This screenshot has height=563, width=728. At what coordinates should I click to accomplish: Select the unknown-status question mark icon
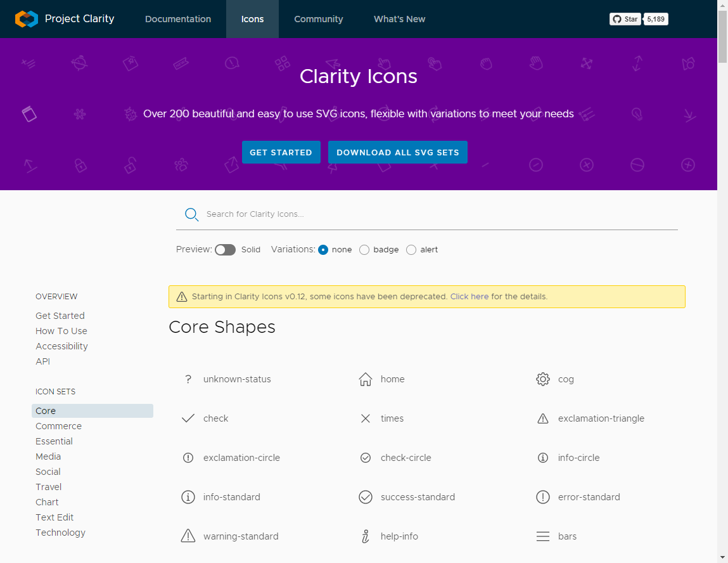(188, 380)
